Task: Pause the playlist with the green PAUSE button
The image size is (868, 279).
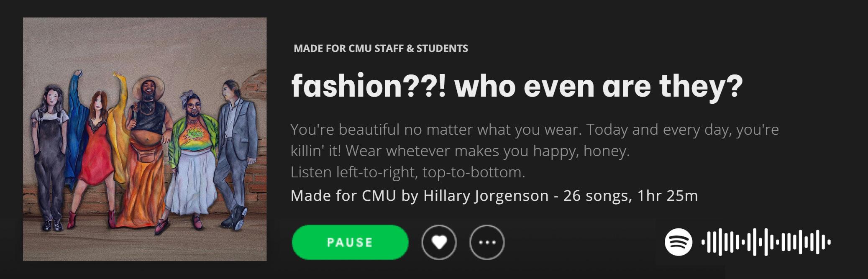Action: [350, 242]
